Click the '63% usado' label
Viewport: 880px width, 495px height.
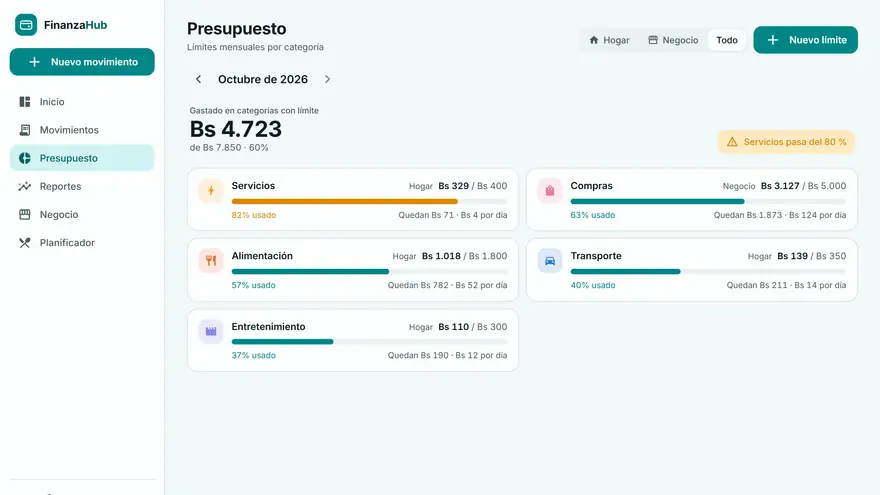pos(593,215)
